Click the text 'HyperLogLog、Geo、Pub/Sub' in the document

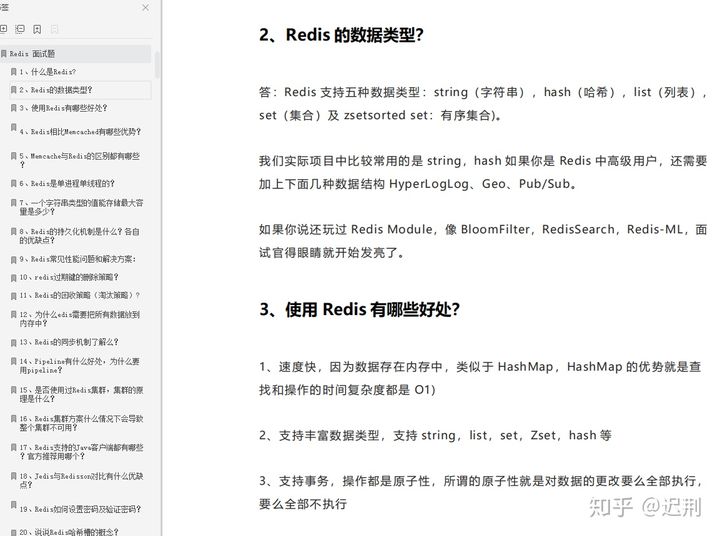(479, 184)
